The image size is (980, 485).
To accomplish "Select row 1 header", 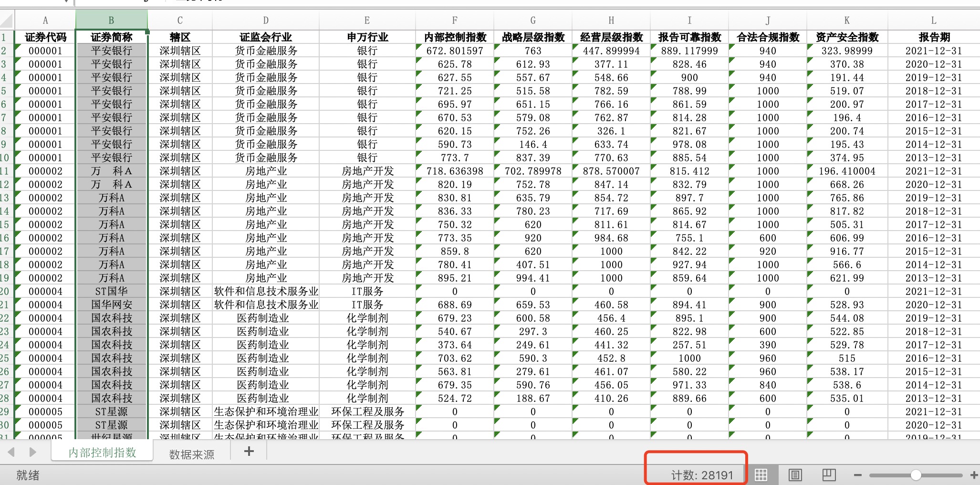I will [7, 37].
